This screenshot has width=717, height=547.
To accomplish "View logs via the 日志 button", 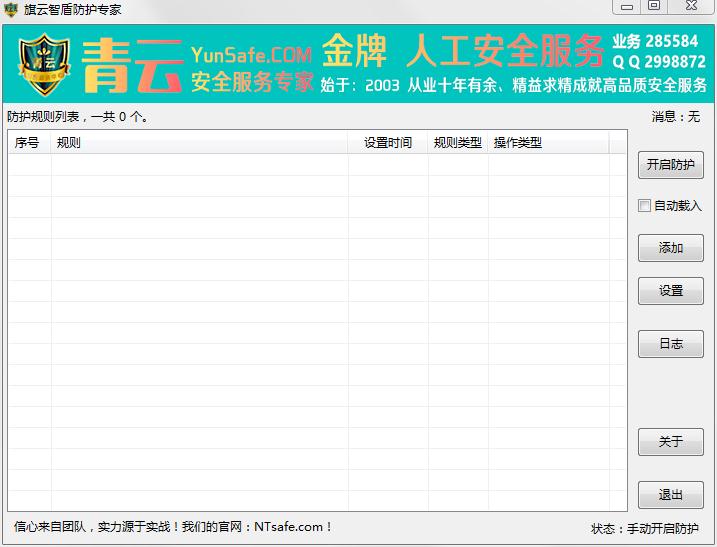I will click(670, 344).
